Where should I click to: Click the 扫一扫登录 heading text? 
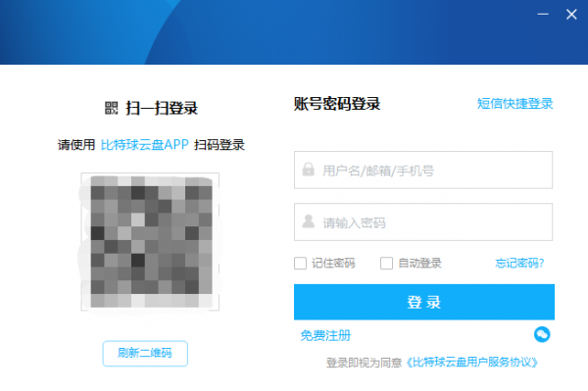click(162, 109)
